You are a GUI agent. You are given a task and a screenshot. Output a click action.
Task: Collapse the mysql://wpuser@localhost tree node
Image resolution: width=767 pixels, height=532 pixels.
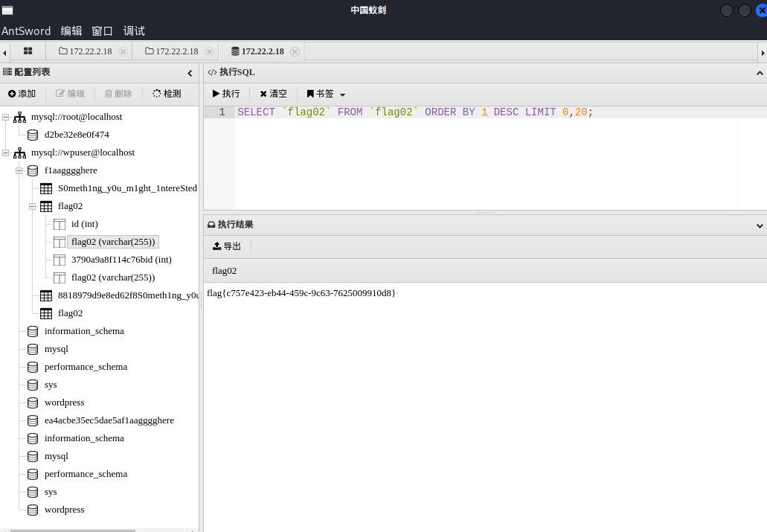pyautogui.click(x=6, y=153)
